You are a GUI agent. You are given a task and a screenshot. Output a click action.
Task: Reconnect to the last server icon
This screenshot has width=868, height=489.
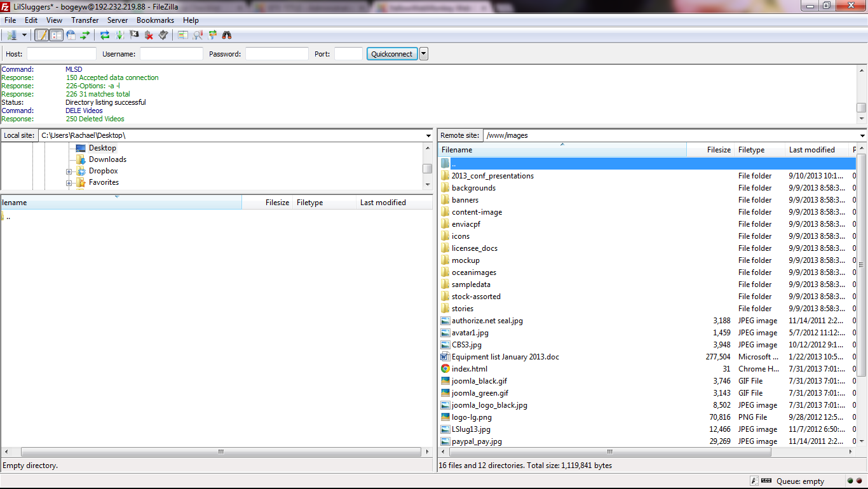[163, 35]
